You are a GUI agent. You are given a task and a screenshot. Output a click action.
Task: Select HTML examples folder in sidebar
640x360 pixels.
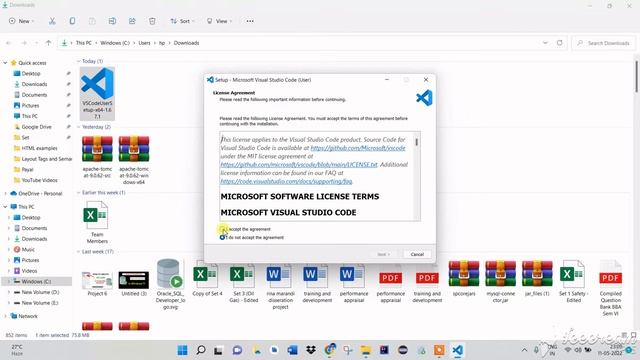(x=39, y=148)
